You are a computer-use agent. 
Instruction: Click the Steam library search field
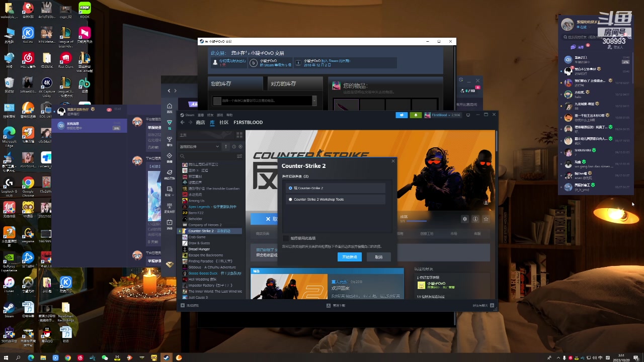point(207,156)
